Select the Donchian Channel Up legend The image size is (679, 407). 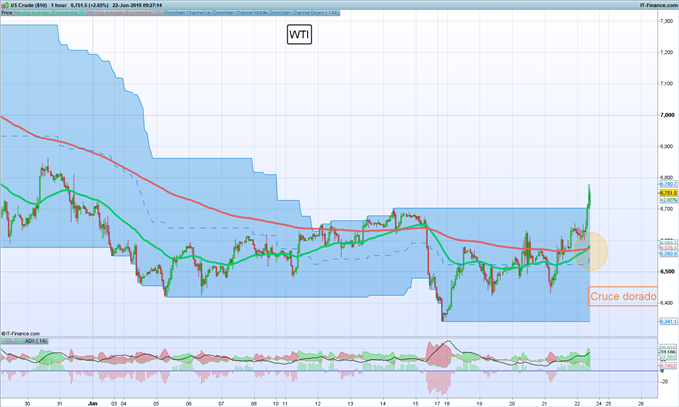[188, 13]
